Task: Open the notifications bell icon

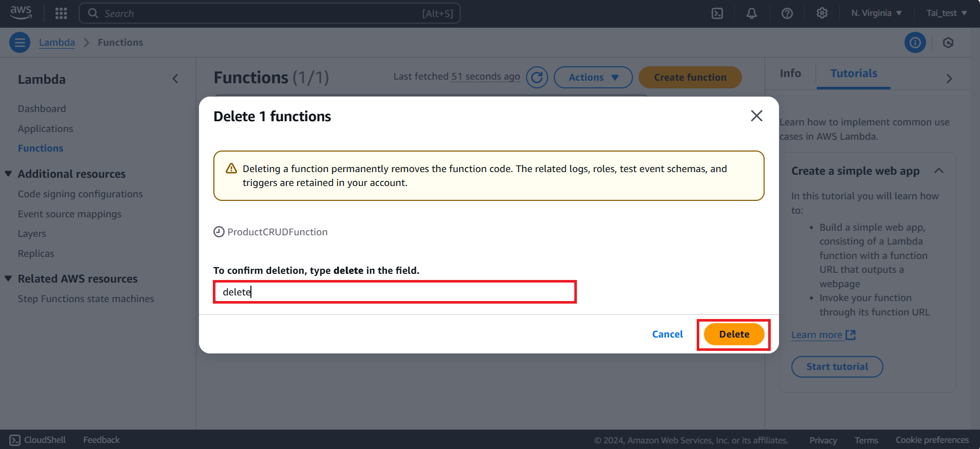Action: tap(752, 13)
